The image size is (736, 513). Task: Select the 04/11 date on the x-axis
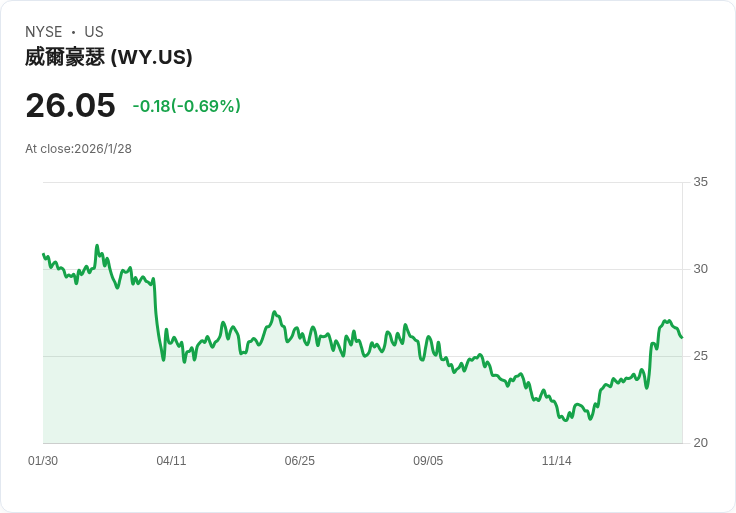[x=171, y=461]
